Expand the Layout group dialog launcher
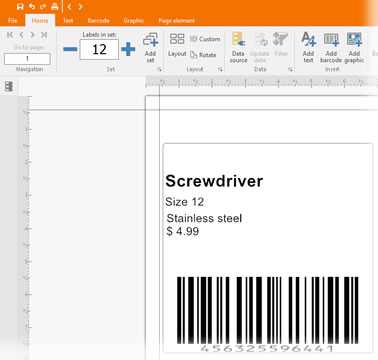The width and height of the screenshot is (378, 360). [x=220, y=69]
